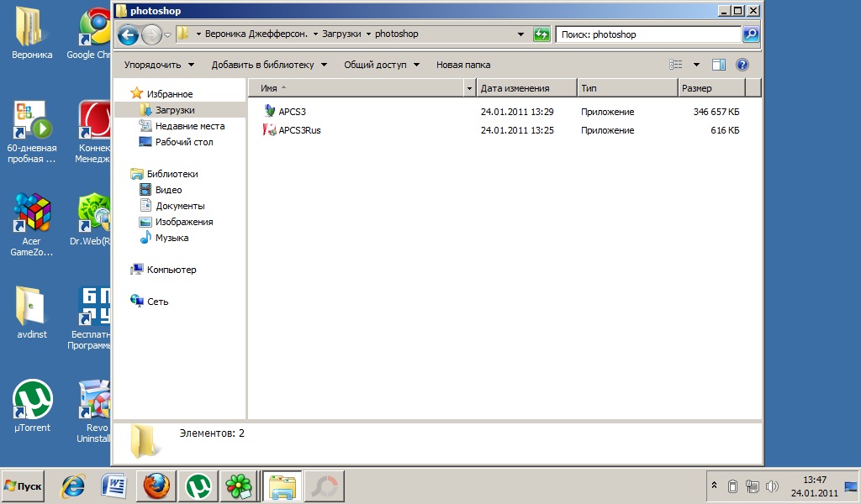Change view using the view mode icon

point(676,65)
